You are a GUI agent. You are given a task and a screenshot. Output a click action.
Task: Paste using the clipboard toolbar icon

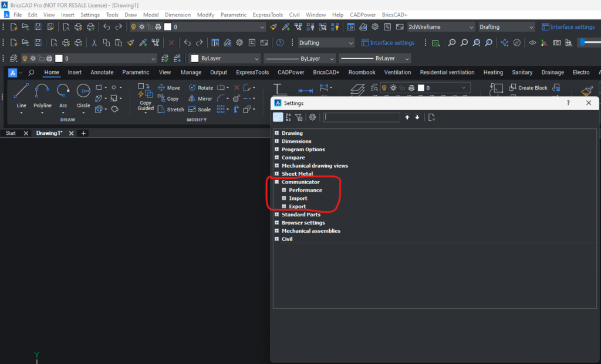(x=119, y=43)
